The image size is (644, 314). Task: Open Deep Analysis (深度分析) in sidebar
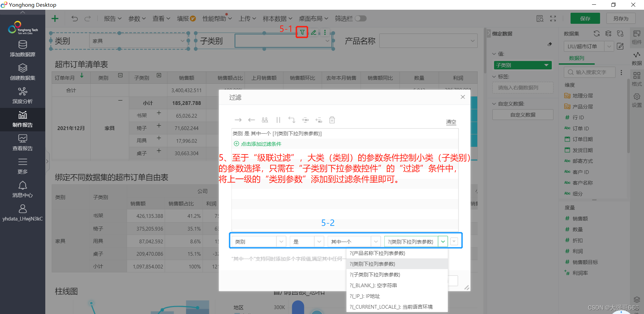pos(22,96)
